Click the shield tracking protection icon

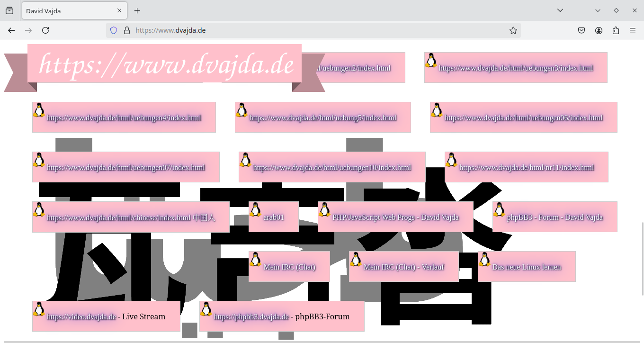tap(114, 30)
